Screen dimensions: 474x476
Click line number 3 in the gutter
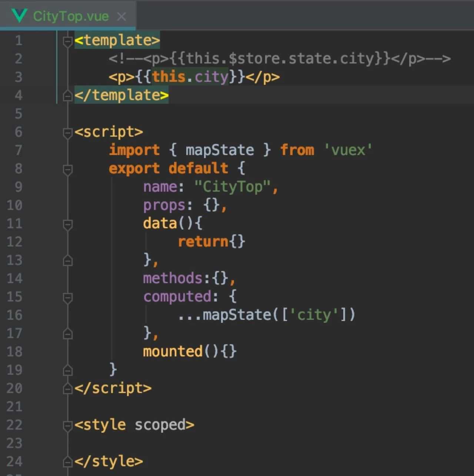coord(19,77)
